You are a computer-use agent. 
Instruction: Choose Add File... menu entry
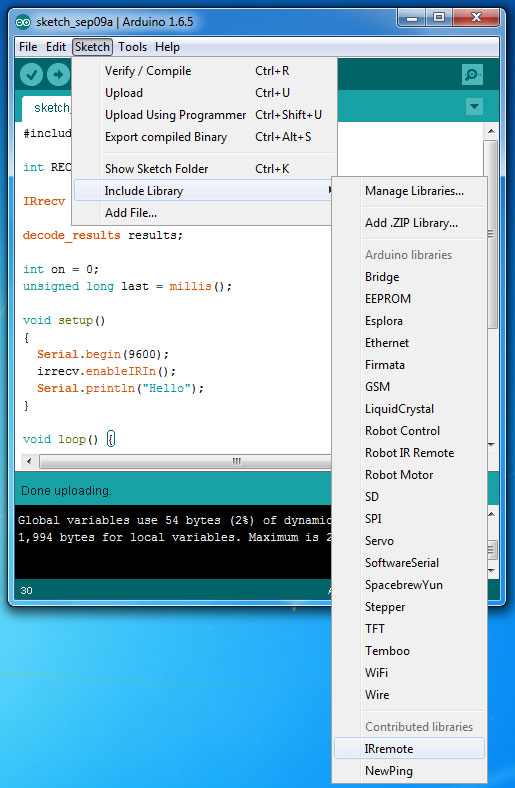[x=204, y=213]
